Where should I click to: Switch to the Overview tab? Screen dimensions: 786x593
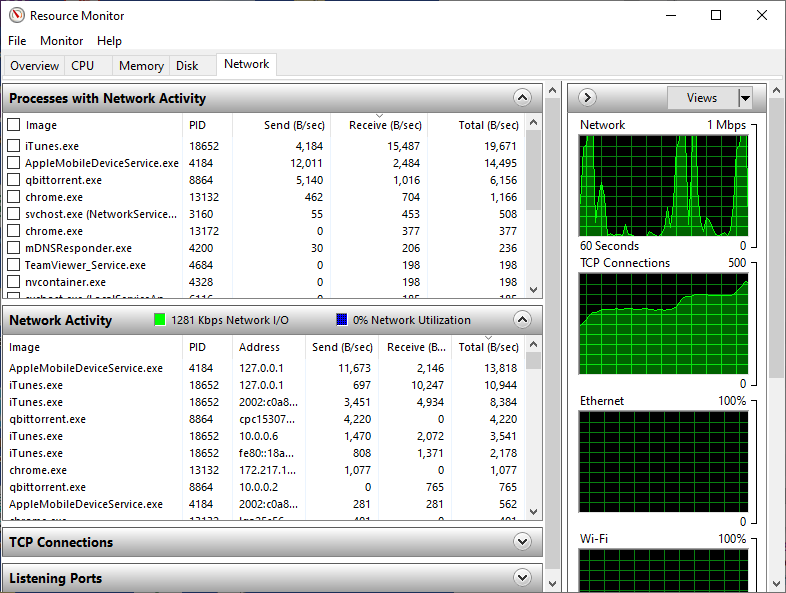point(35,66)
